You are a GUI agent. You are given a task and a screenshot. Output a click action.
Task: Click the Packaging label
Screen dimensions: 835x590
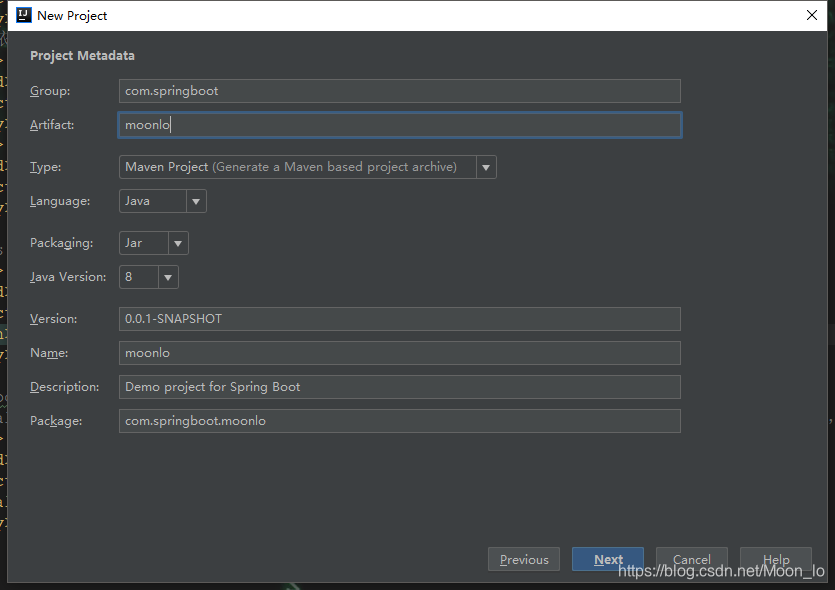[x=62, y=243]
